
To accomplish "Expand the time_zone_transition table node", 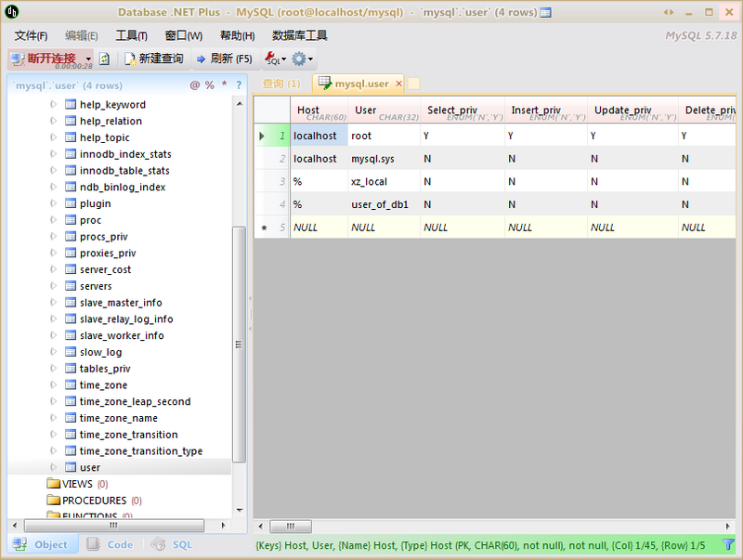I will point(54,434).
